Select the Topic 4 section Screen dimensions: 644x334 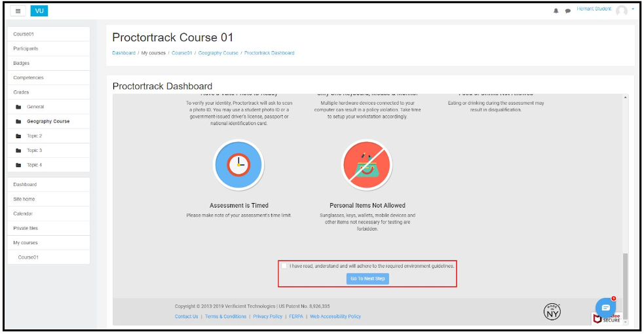point(48,165)
